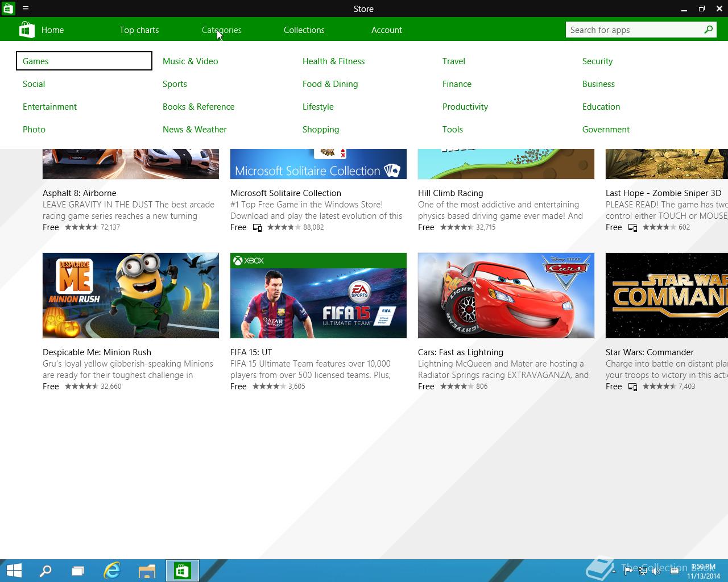Go to the Home tab

coord(52,30)
